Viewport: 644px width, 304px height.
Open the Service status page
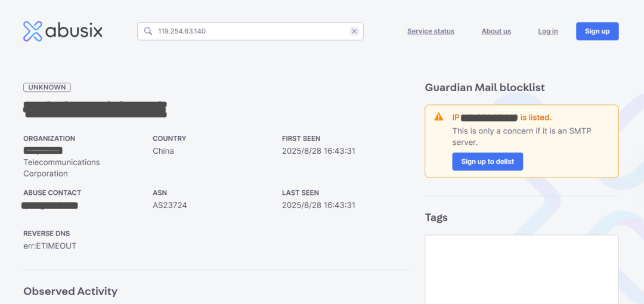pos(431,31)
